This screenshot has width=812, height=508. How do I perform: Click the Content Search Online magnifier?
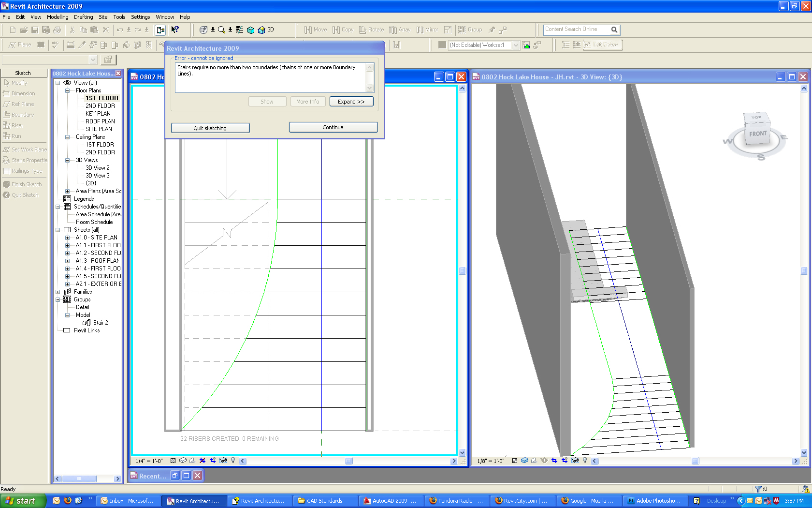pyautogui.click(x=614, y=30)
